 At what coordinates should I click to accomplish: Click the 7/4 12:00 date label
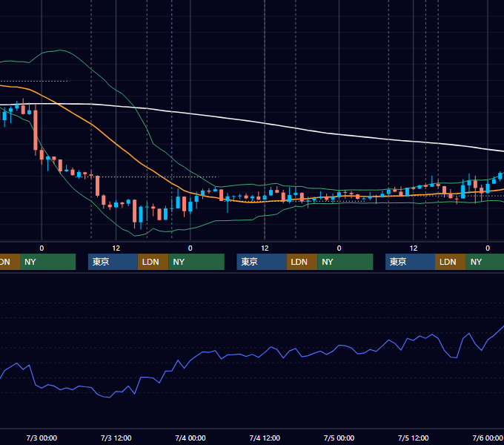tap(265, 438)
